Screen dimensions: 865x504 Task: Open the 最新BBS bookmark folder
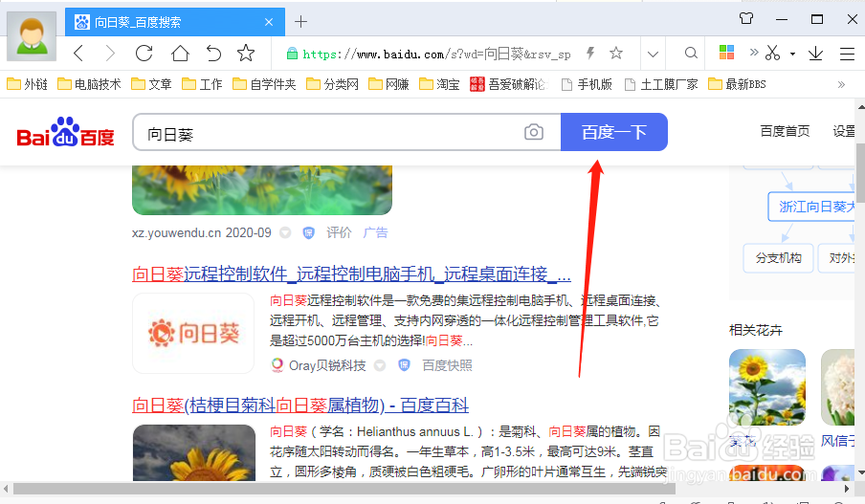(x=737, y=84)
